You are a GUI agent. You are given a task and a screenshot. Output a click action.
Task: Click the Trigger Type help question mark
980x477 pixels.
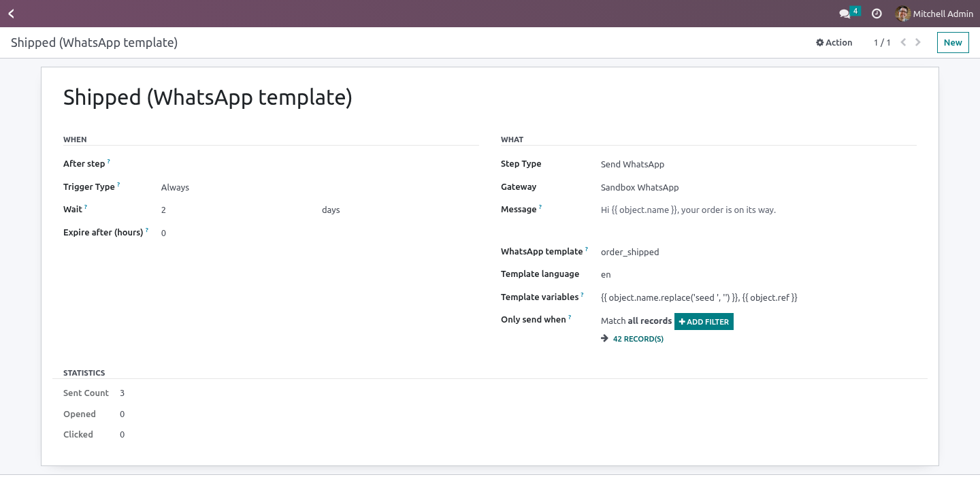point(118,185)
